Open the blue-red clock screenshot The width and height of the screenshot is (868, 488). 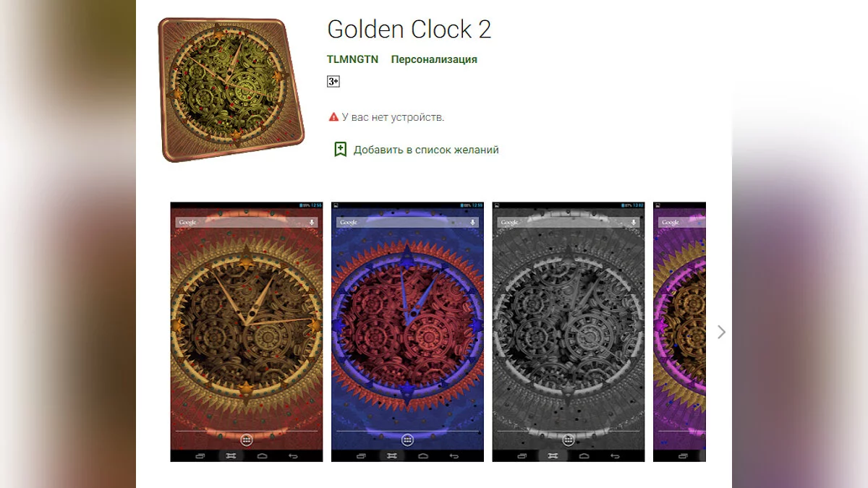[x=407, y=332]
